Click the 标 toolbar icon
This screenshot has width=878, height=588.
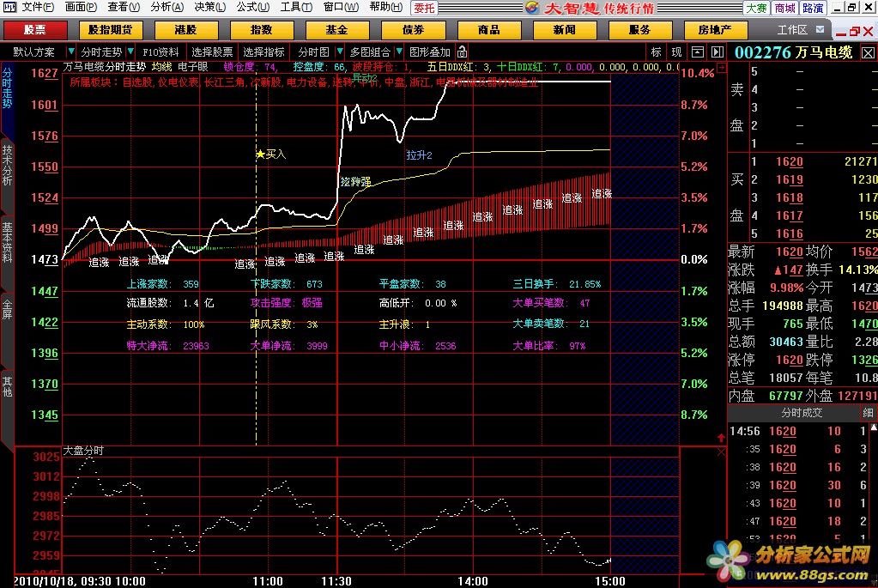pos(657,52)
